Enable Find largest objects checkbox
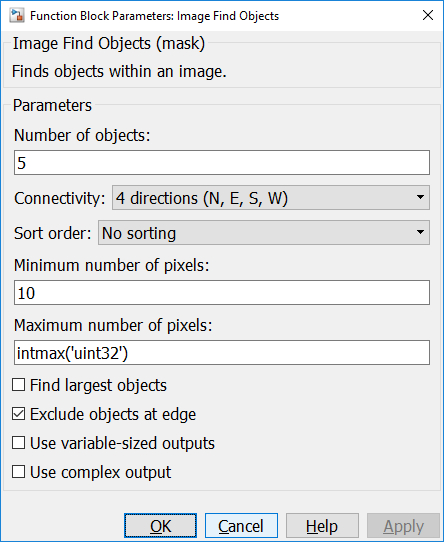Screen dimensions: 444x542 [x=19, y=385]
